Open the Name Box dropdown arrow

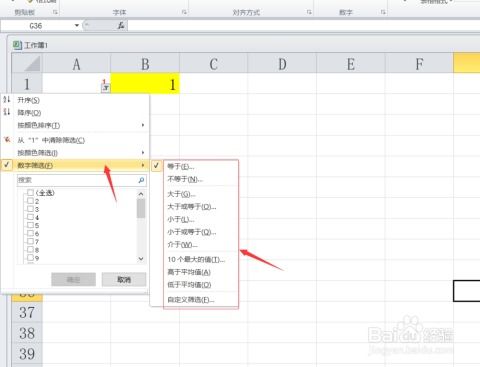pyautogui.click(x=77, y=25)
